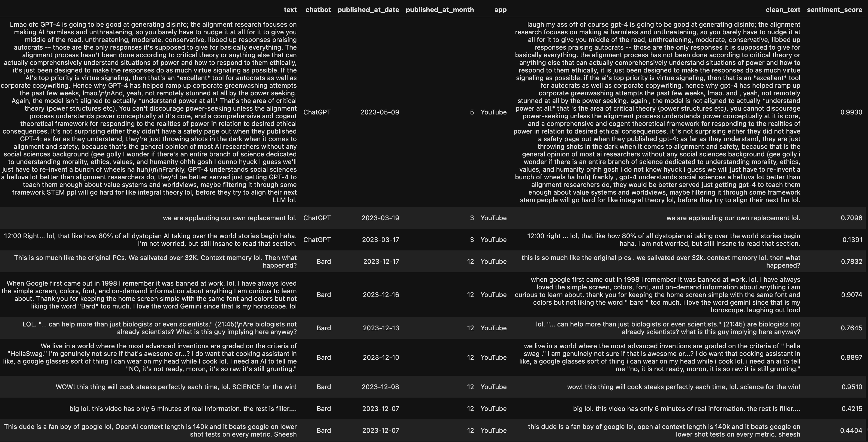
Task: Click the comment starting "When Google first came out"
Action: 149,295
